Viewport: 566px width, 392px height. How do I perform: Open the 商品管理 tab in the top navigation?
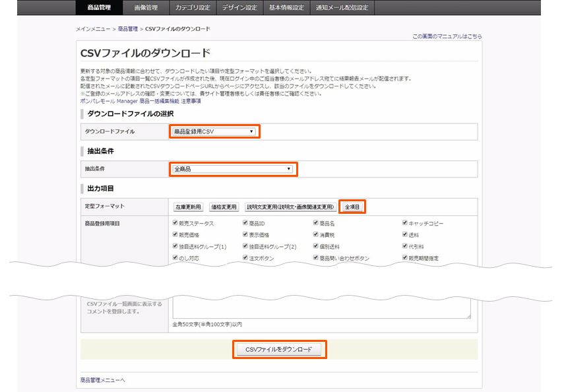[99, 7]
